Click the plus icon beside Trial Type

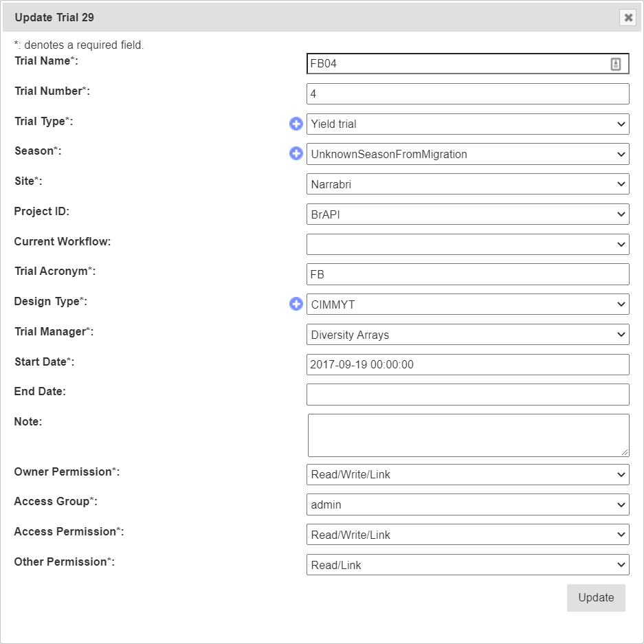(296, 124)
